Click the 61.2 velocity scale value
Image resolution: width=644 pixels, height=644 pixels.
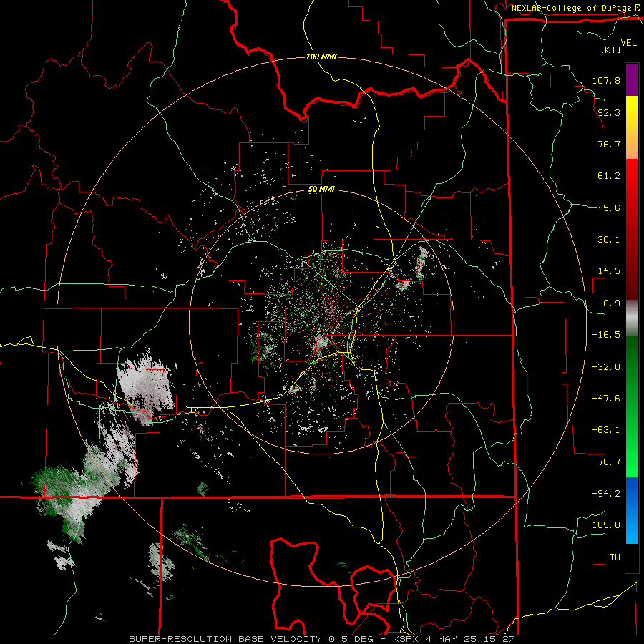click(609, 176)
